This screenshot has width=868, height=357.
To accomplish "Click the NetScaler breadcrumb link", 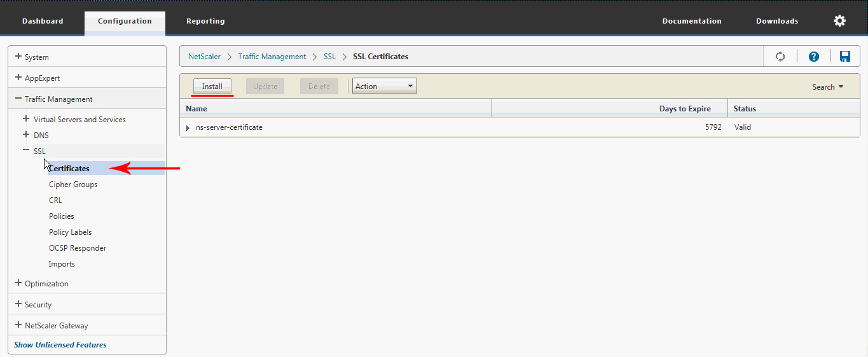I will [204, 57].
